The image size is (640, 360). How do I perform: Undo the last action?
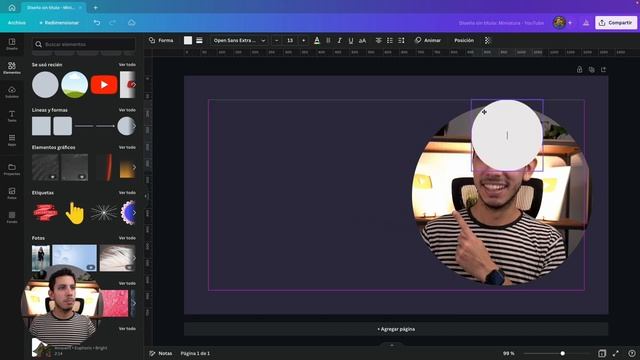[97, 23]
